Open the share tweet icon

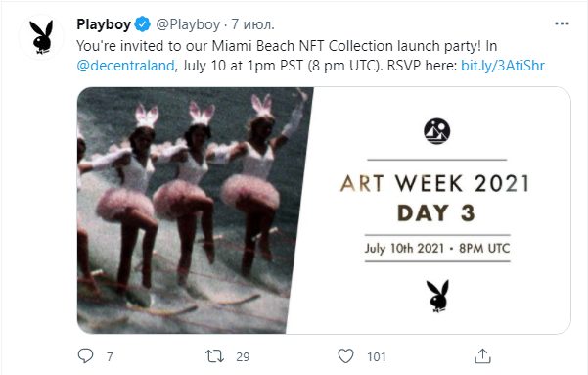482,355
